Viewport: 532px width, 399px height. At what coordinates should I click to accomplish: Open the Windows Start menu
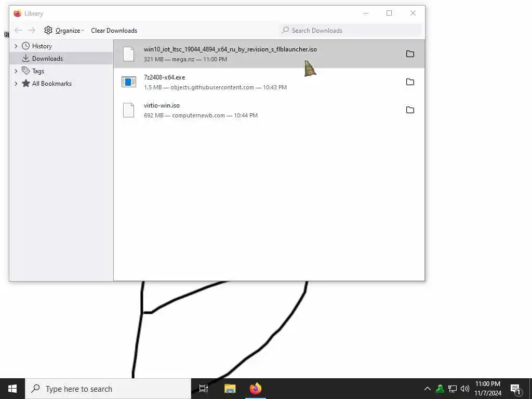(12, 389)
